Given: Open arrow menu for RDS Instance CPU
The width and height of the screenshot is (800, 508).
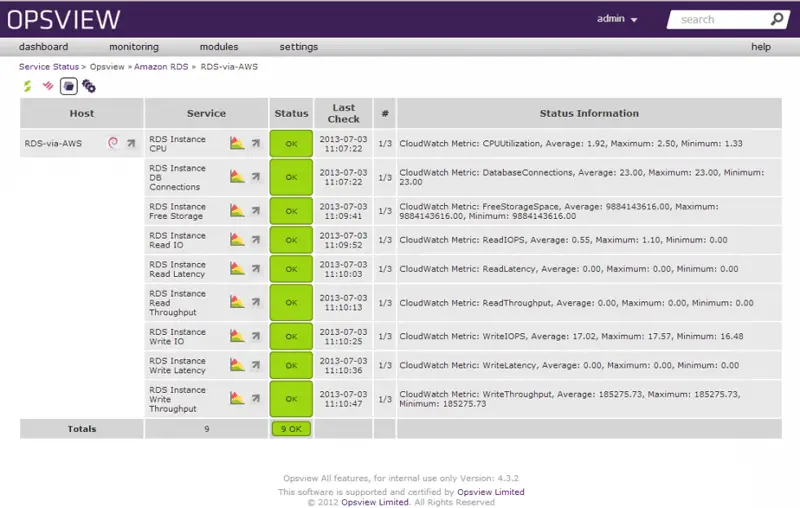Looking at the screenshot, I should 256,143.
